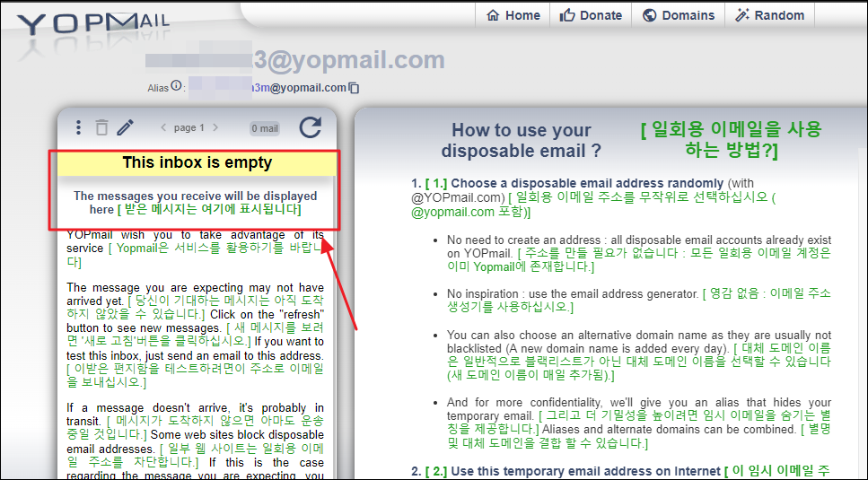This screenshot has height=480, width=868.
Task: Click the page 1 label
Action: click(x=189, y=127)
